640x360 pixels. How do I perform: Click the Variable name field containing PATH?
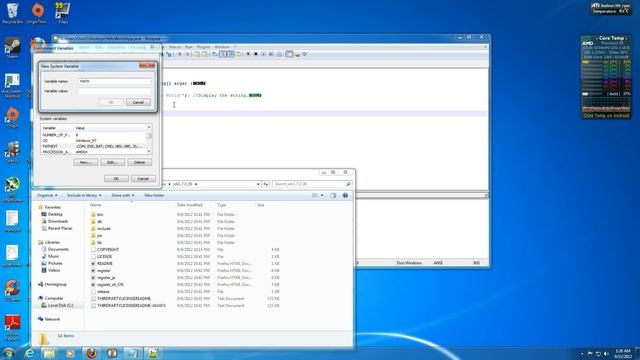[115, 81]
